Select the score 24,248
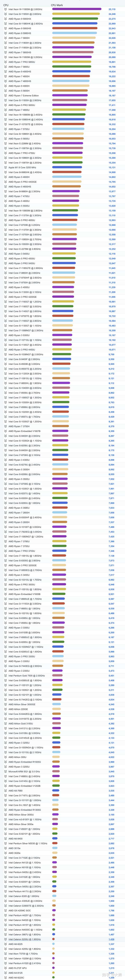The width and height of the screenshot is (125, 980). (x=112, y=14)
